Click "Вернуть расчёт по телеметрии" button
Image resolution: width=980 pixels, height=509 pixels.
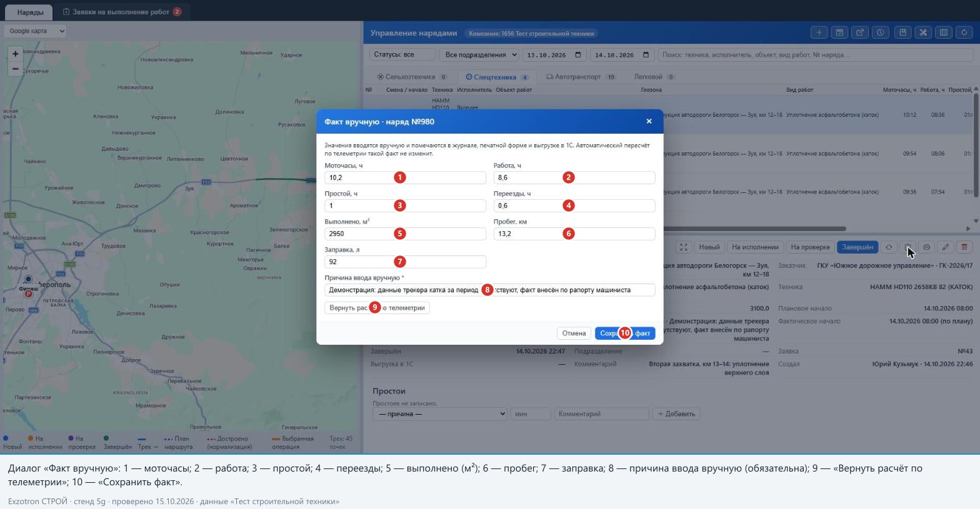pyautogui.click(x=377, y=307)
